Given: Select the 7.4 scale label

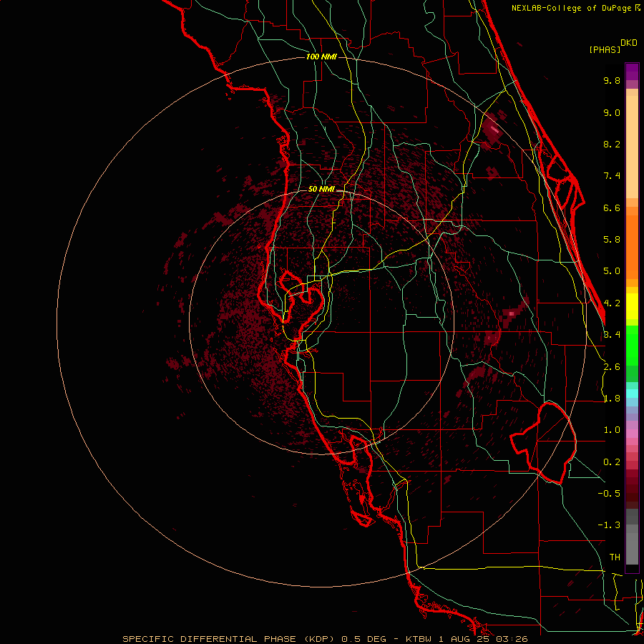Looking at the screenshot, I should [x=612, y=176].
